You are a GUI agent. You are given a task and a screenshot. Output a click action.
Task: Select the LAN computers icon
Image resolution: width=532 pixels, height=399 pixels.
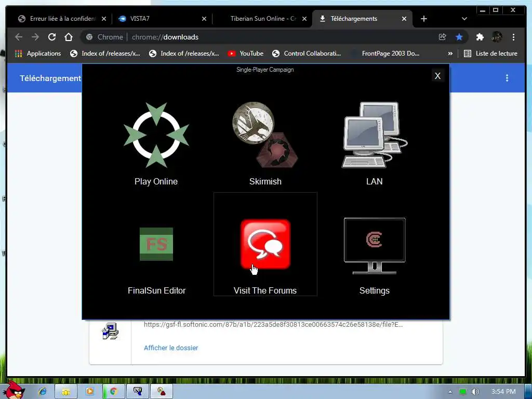(374, 135)
